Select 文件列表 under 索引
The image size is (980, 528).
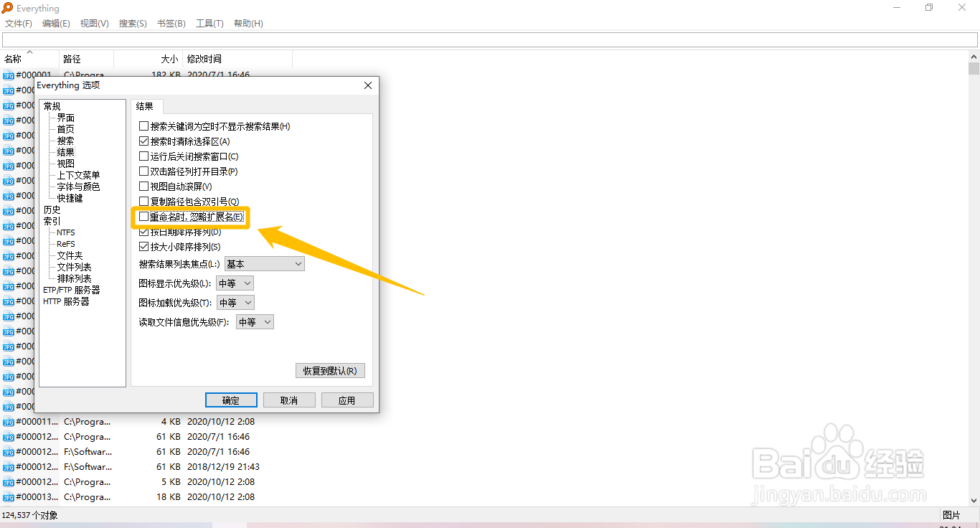75,267
